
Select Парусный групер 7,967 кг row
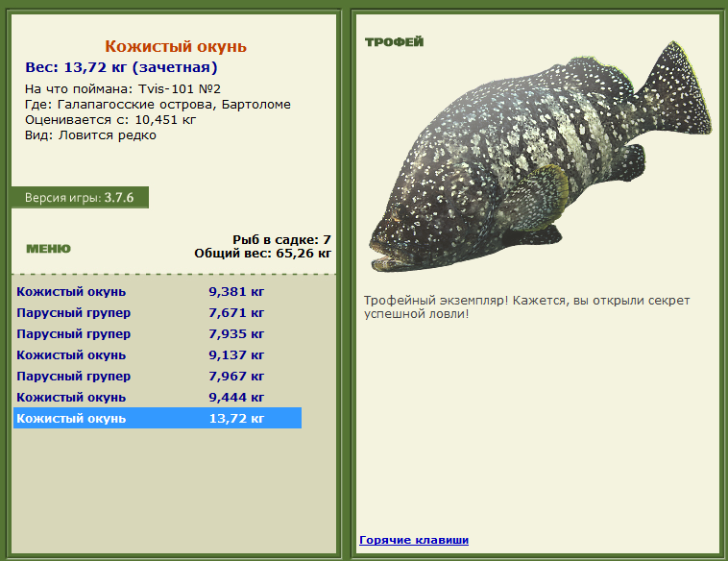tap(158, 377)
